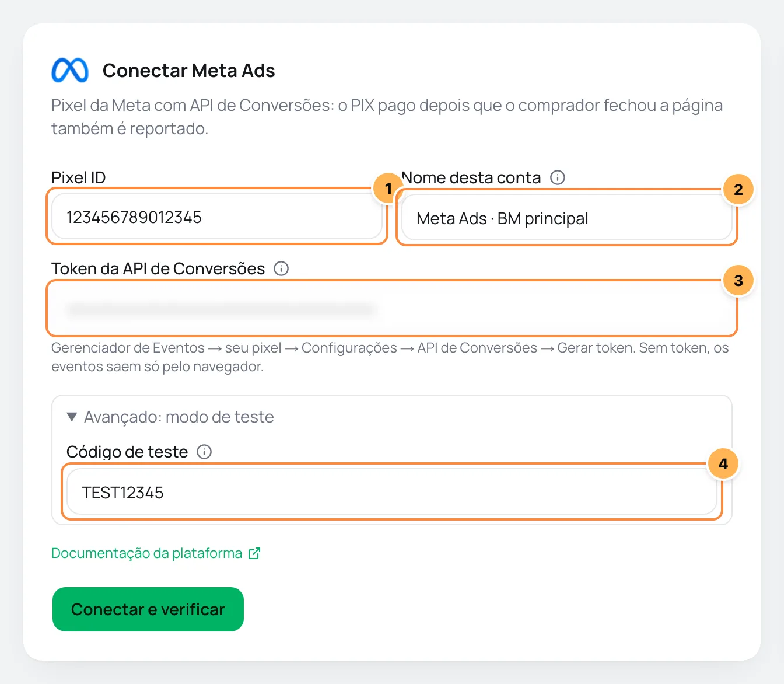Select the Token da API de Conversões field
The height and width of the screenshot is (684, 784).
click(392, 309)
